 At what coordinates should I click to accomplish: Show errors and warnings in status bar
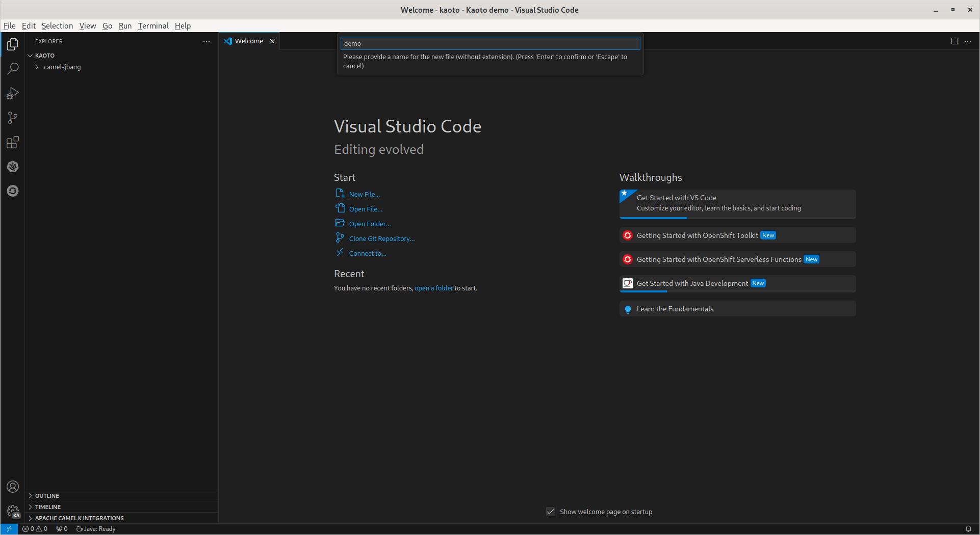pyautogui.click(x=35, y=529)
